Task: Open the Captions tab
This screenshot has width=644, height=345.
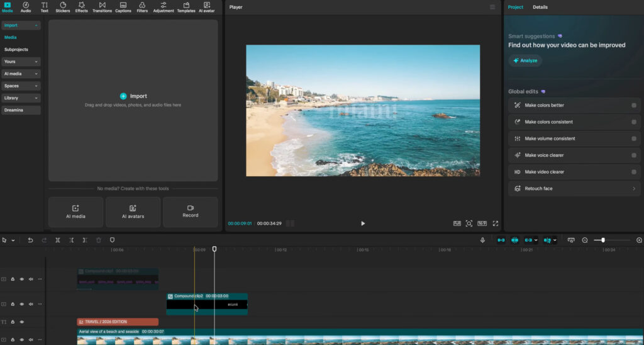Action: point(123,7)
